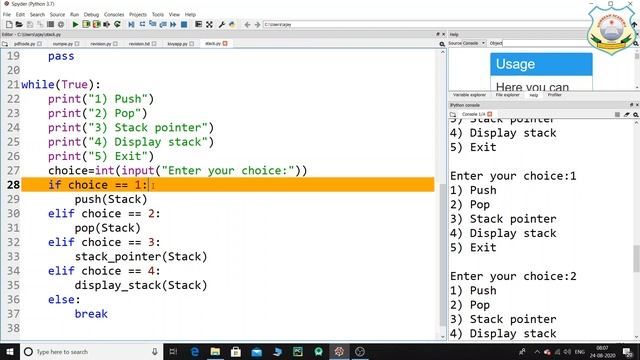Maximize the current pane
The width and height of the screenshot is (640, 360).
coord(198,24)
